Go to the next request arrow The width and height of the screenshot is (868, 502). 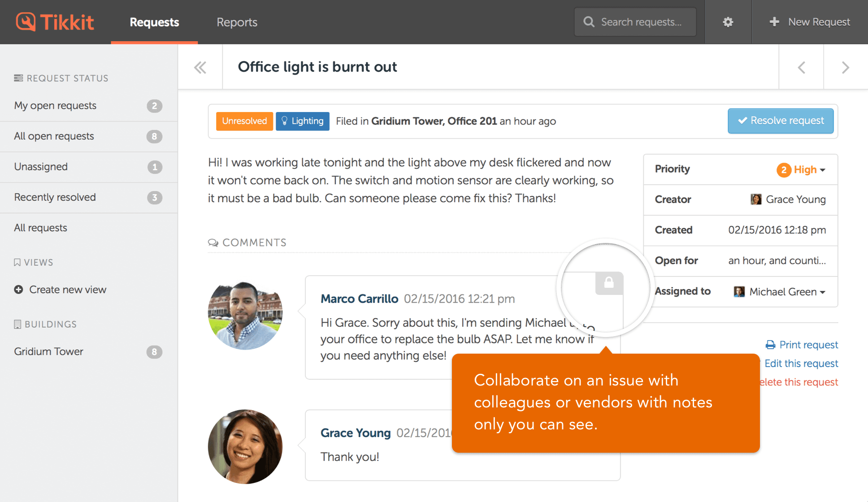tap(845, 67)
